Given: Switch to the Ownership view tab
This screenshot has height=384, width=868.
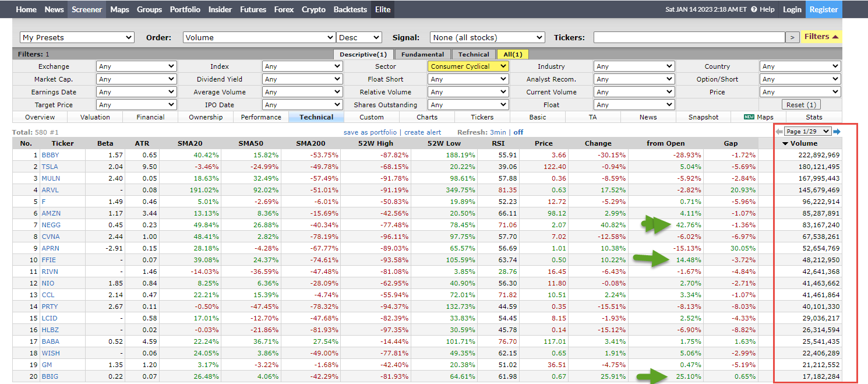Looking at the screenshot, I should point(206,117).
